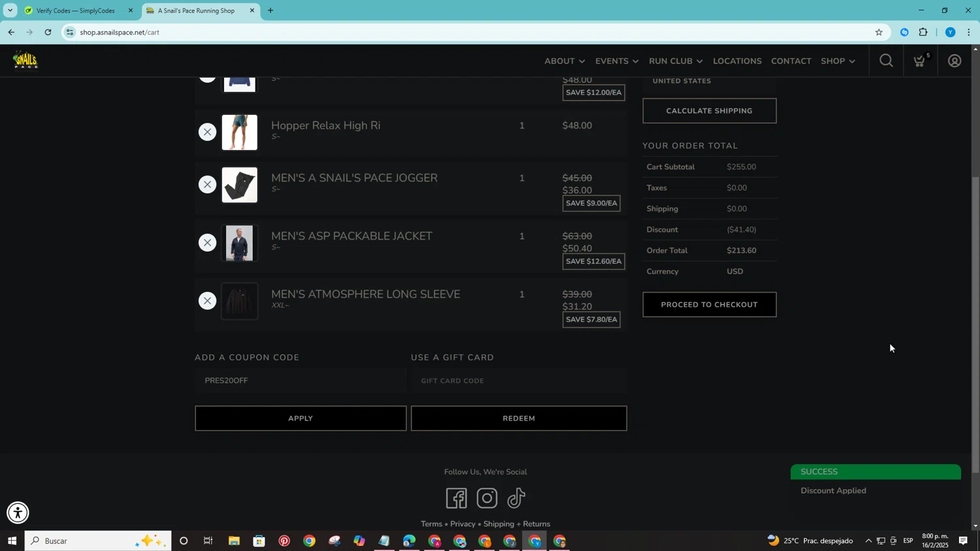Focus the gift card code field
Viewport: 980px width, 551px height.
tap(519, 381)
